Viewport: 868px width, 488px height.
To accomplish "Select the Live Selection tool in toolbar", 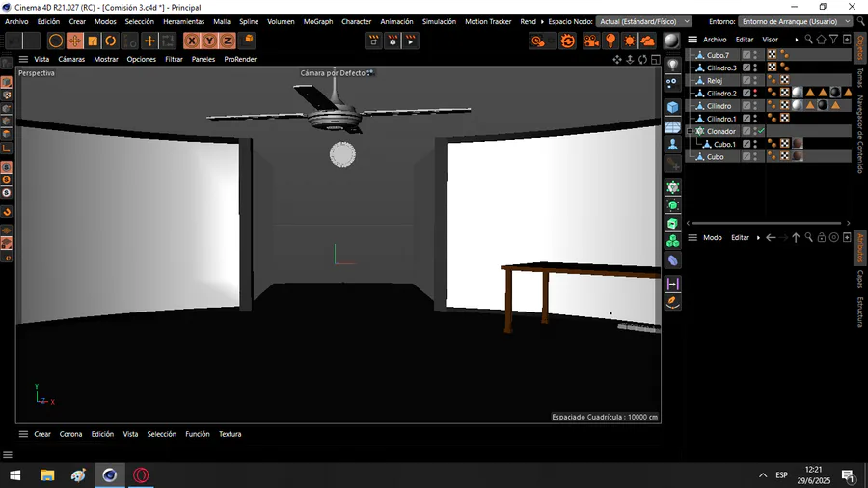I will 55,41.
